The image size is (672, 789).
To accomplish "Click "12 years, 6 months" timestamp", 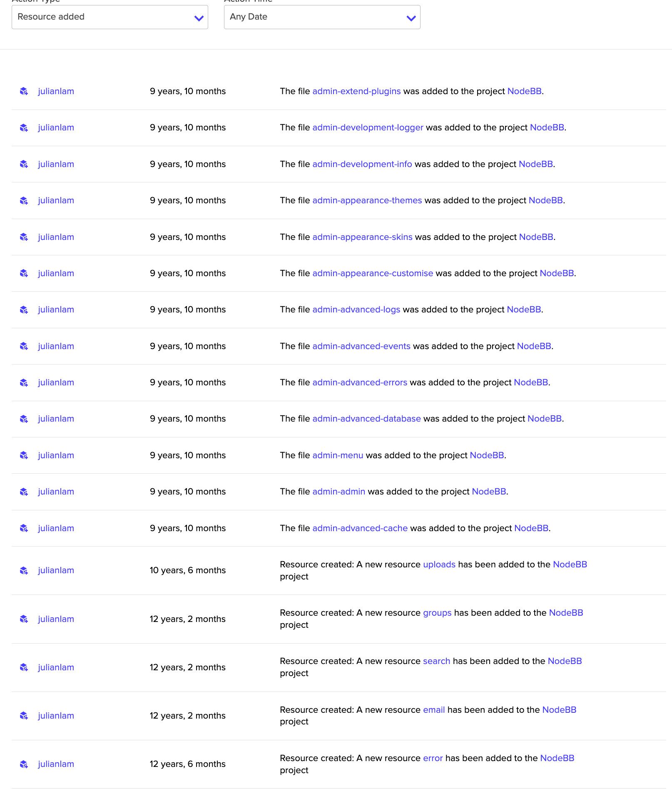I will (x=188, y=764).
